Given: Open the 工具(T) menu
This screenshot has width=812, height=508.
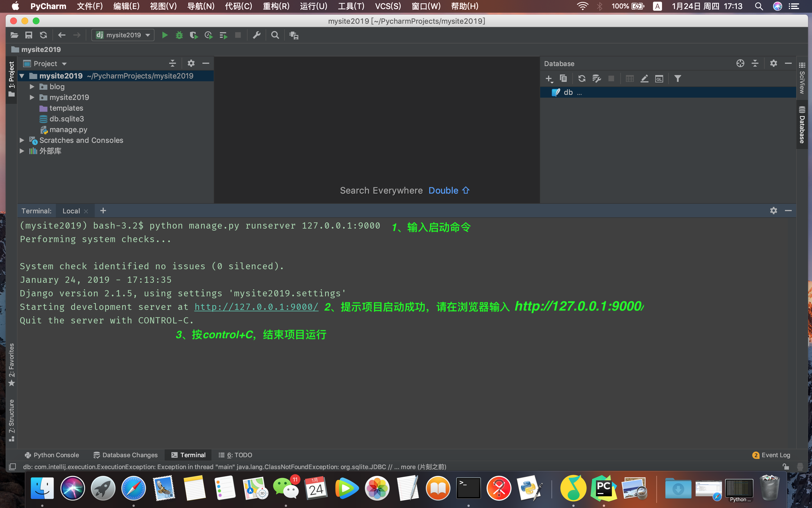Looking at the screenshot, I should tap(351, 6).
